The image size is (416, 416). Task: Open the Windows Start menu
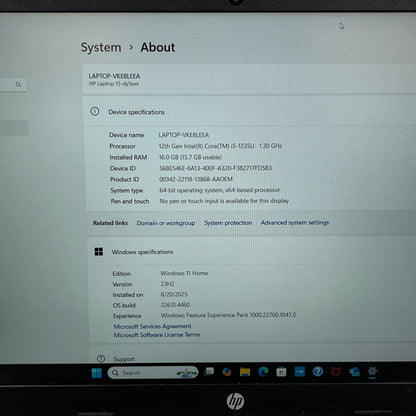(97, 373)
